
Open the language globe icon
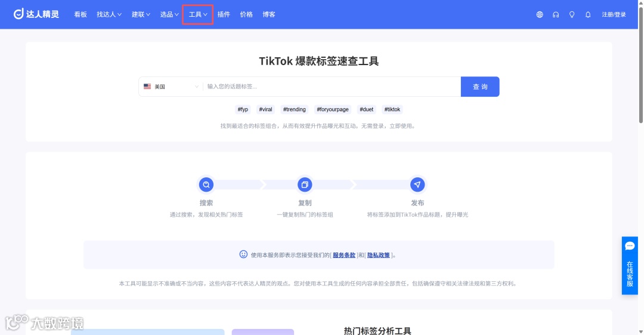(x=540, y=14)
